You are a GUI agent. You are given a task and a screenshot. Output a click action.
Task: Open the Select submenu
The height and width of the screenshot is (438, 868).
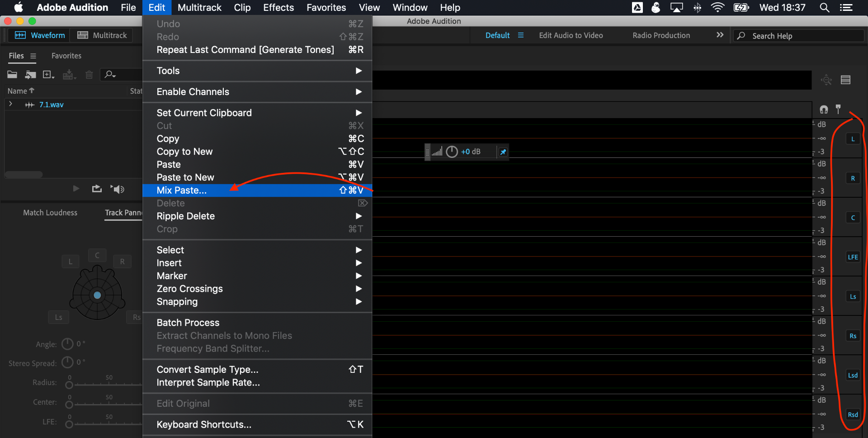click(x=257, y=250)
